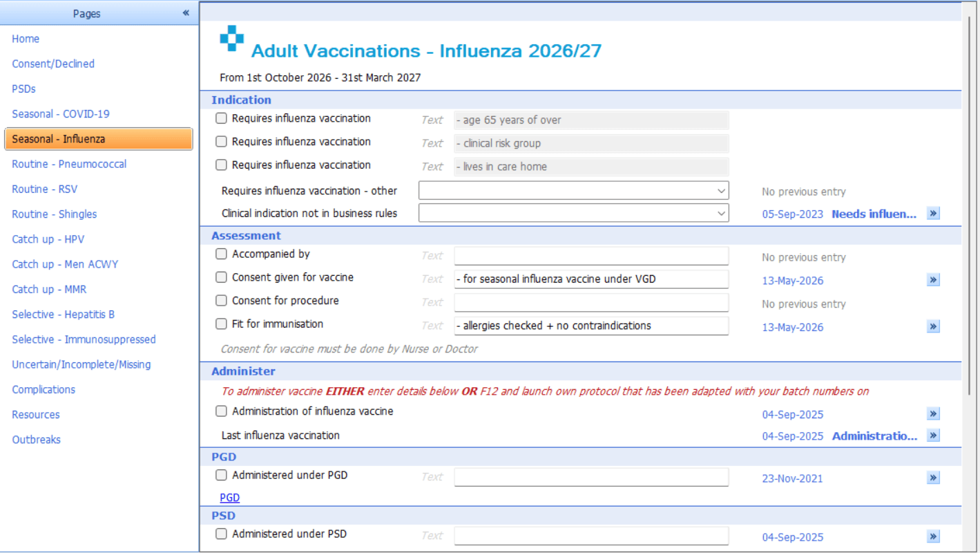Open history arrow for Fit for immunisation
The image size is (980, 553).
933,326
